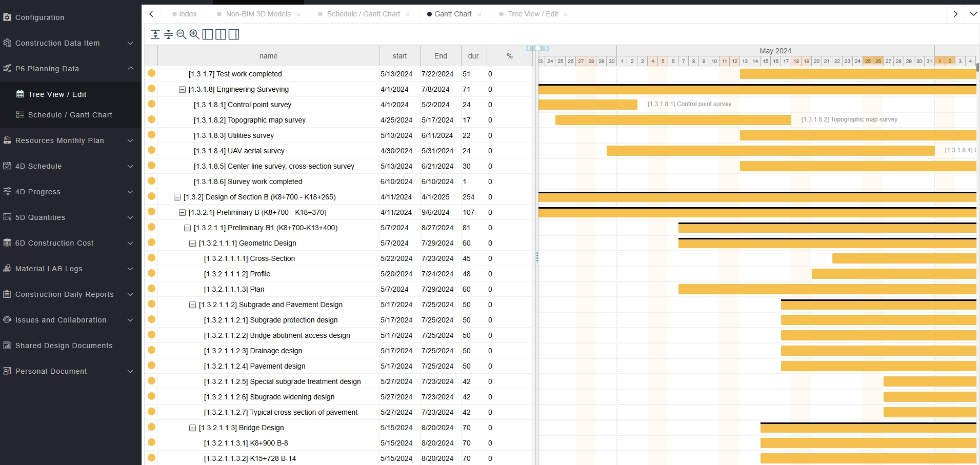Click the collapse all rows toolbar icon
This screenshot has width=980, height=465.
click(168, 34)
